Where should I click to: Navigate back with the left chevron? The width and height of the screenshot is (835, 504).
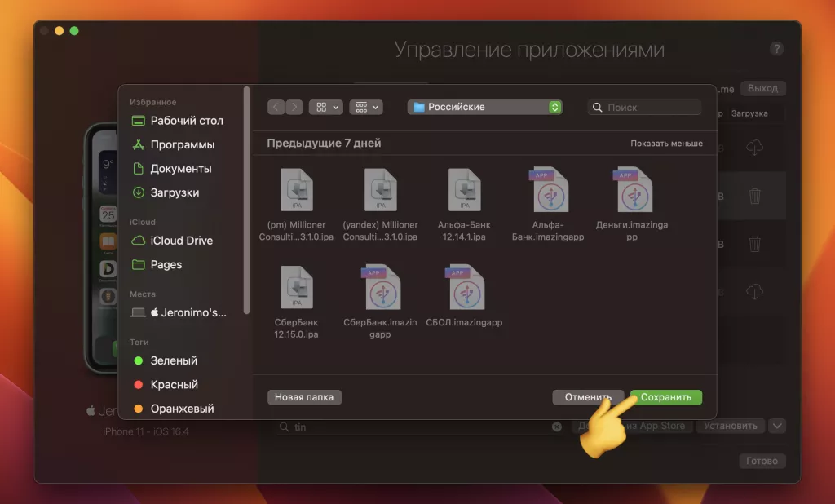point(276,107)
